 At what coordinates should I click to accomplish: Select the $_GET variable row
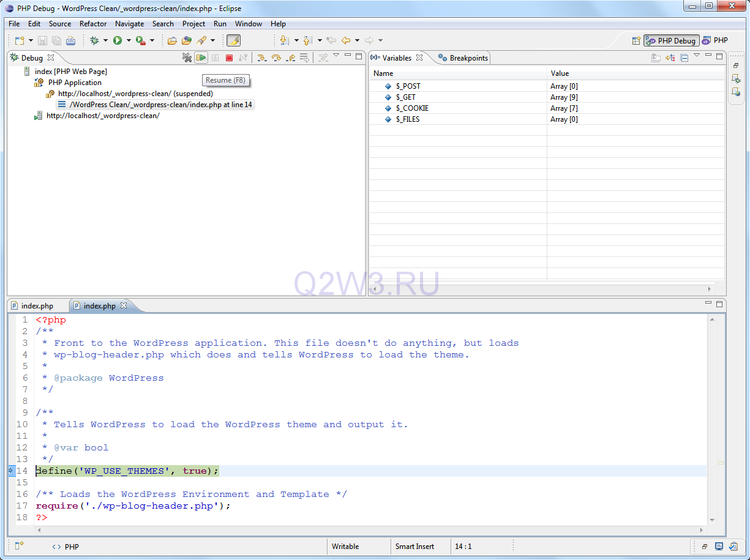547,97
